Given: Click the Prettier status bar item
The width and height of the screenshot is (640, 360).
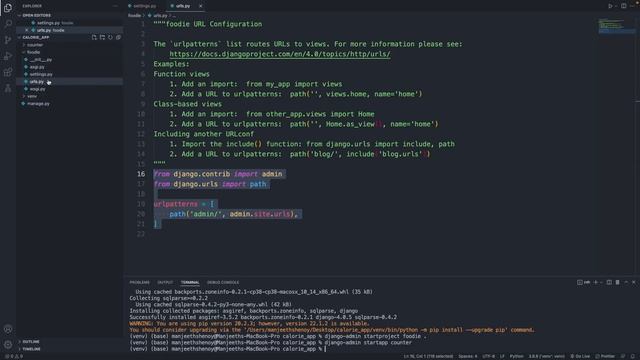Looking at the screenshot, I should [605, 356].
